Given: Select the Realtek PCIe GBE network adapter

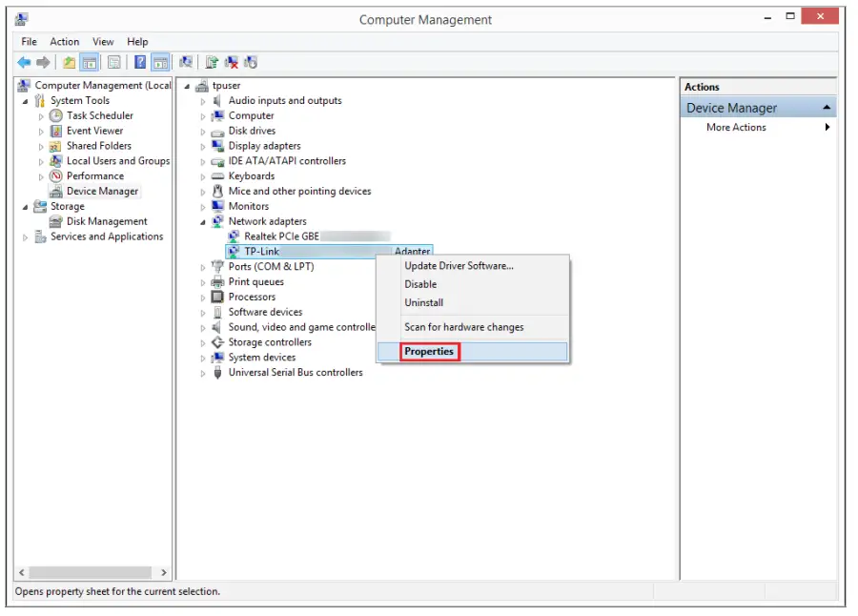Looking at the screenshot, I should pos(281,236).
